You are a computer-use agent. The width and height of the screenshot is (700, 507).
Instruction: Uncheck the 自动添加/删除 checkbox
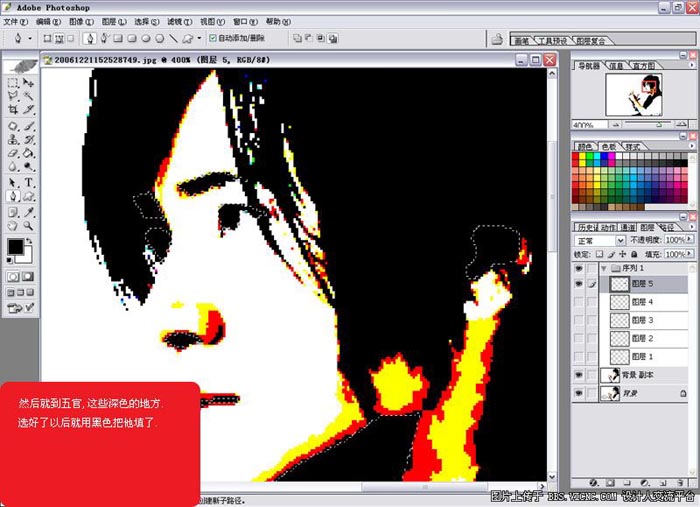point(212,39)
